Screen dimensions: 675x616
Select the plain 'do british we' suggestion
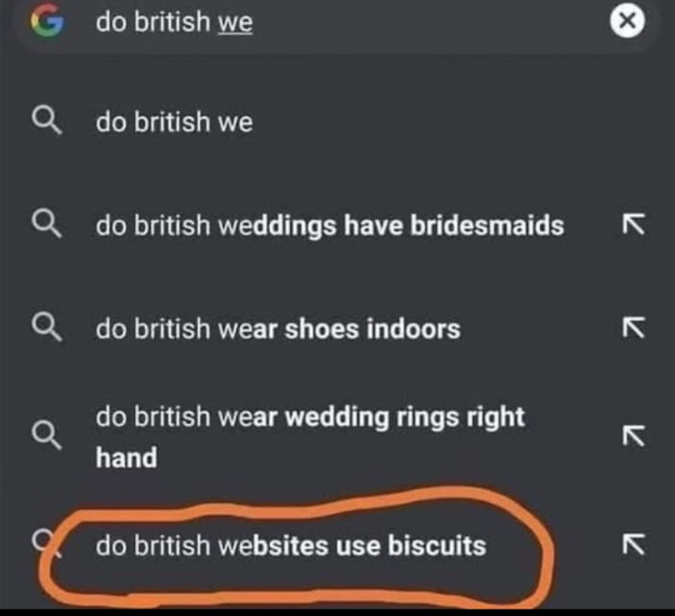point(174,122)
